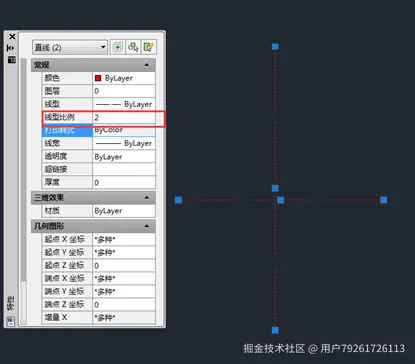Collapse the 常规 section
Image resolution: width=415 pixels, height=364 pixels.
147,65
